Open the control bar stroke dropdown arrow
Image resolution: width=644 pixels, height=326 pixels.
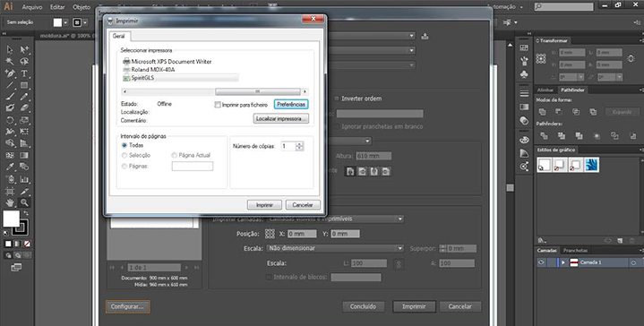click(85, 22)
